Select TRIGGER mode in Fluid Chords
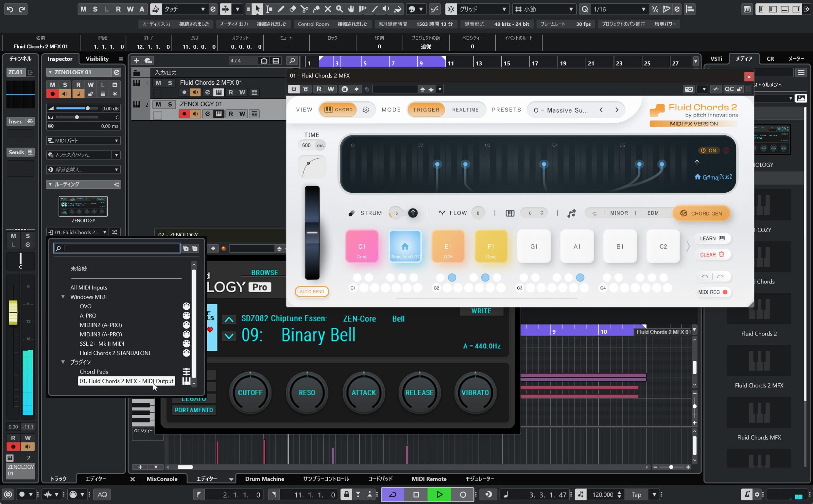The height and width of the screenshot is (504, 813). [x=426, y=110]
